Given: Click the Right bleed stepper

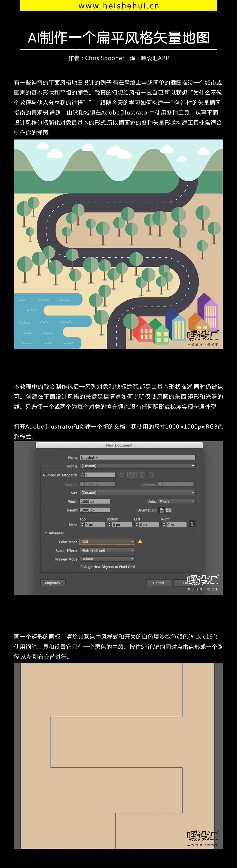Looking at the screenshot, I should click(164, 525).
